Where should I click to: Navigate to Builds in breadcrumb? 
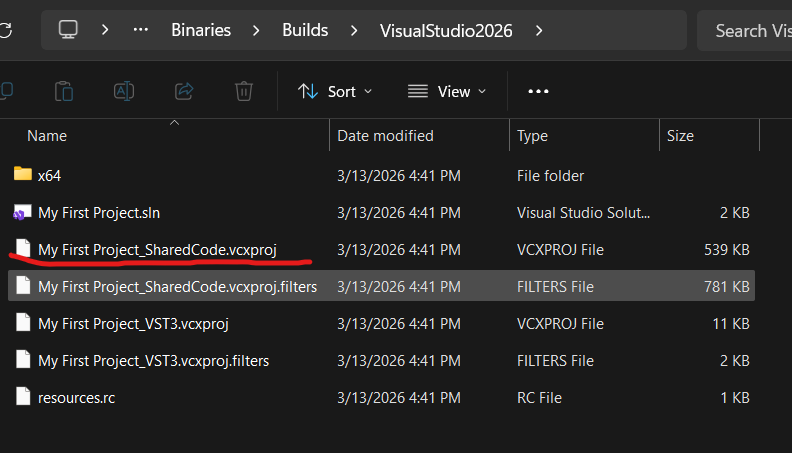point(304,31)
